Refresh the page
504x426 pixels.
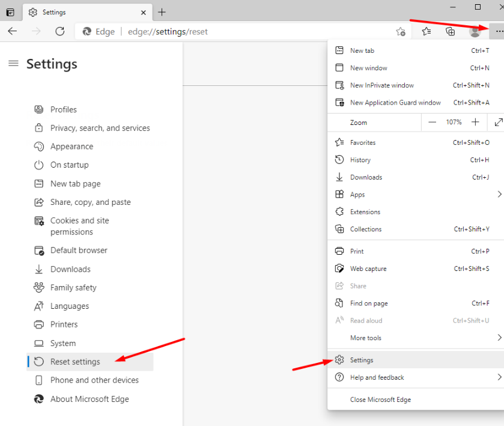point(60,31)
